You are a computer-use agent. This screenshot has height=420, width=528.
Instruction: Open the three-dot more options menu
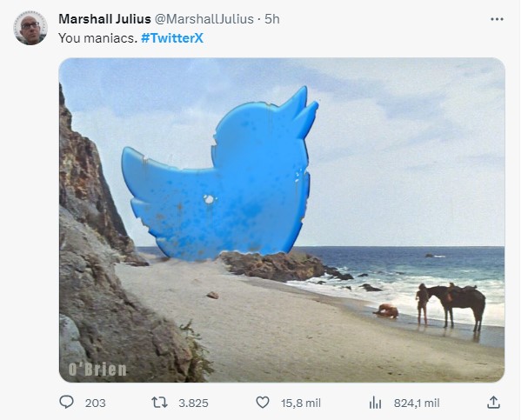pos(497,19)
